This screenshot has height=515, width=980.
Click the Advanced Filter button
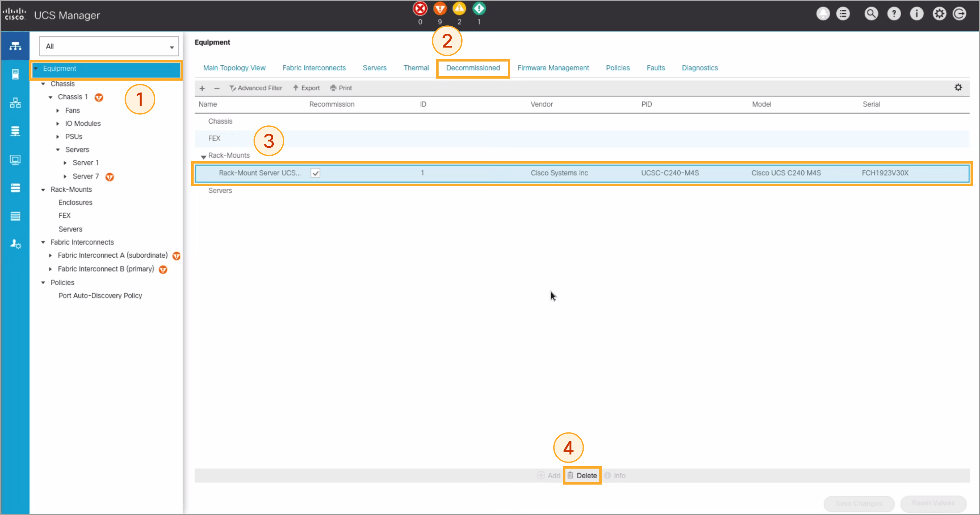[x=256, y=88]
